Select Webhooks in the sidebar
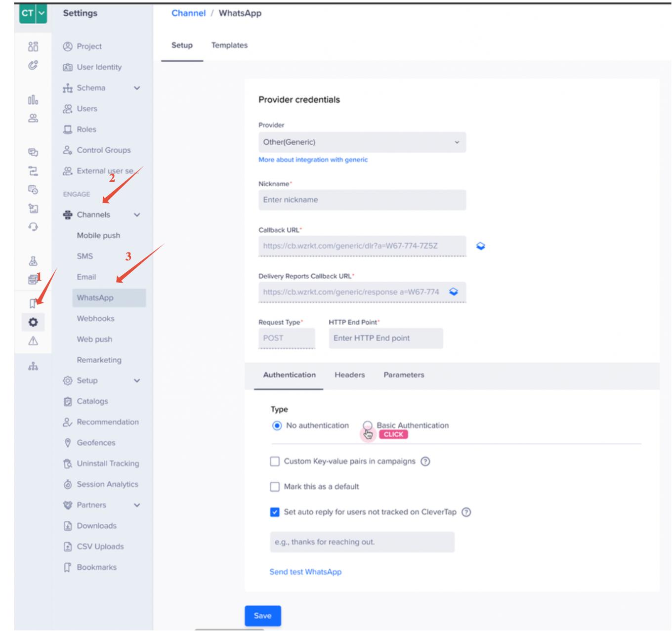This screenshot has height=631, width=672. pyautogui.click(x=95, y=319)
